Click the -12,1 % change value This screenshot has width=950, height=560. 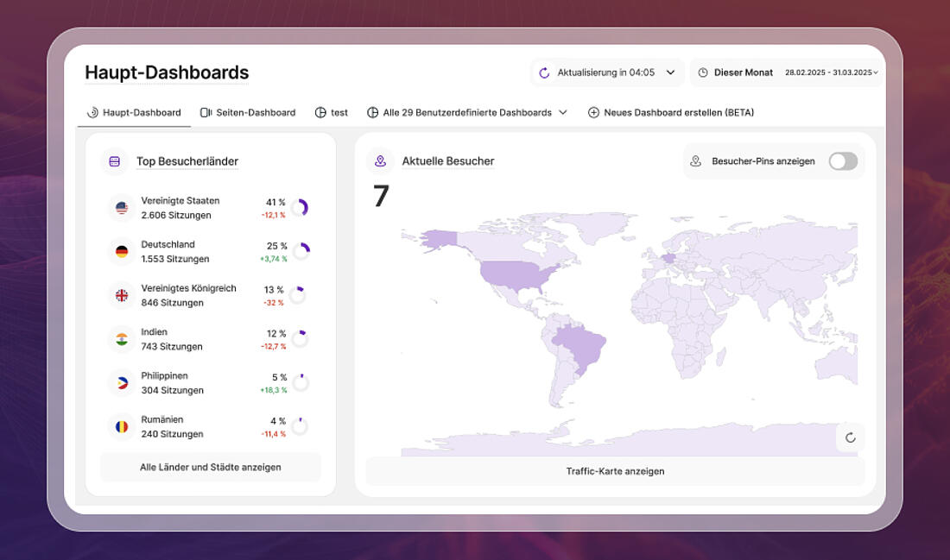tap(273, 216)
